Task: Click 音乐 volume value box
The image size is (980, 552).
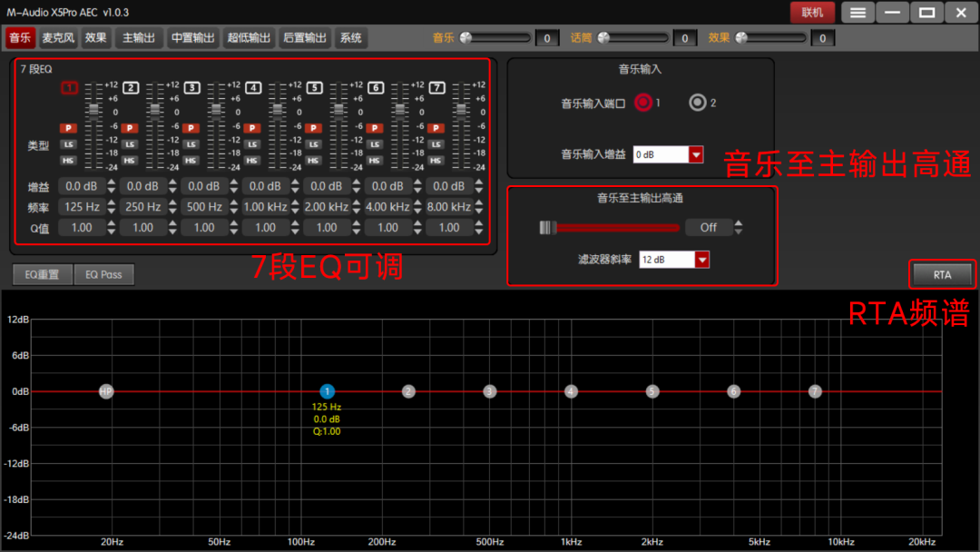Action: [x=547, y=38]
